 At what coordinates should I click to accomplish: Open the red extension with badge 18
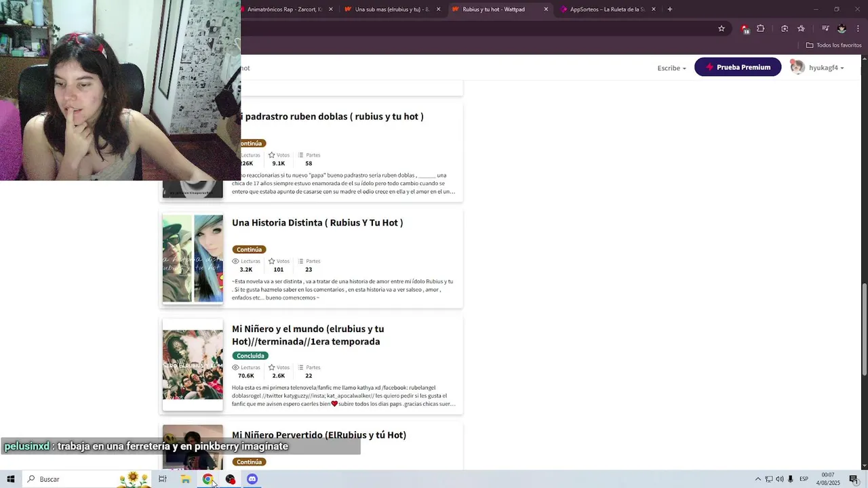tap(745, 28)
